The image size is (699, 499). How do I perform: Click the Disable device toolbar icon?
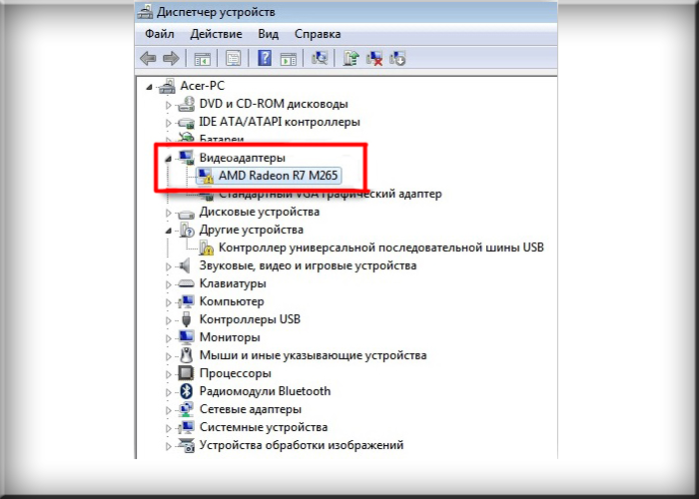(397, 58)
